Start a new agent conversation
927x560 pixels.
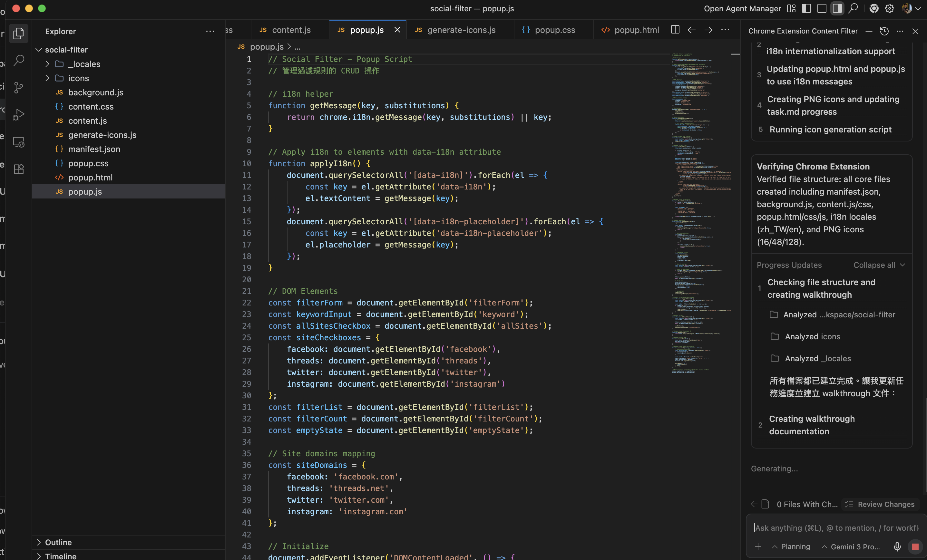869,31
